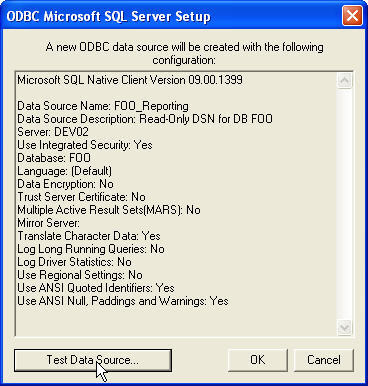
Task: Select the "Database: FOO" line
Action: point(54,158)
